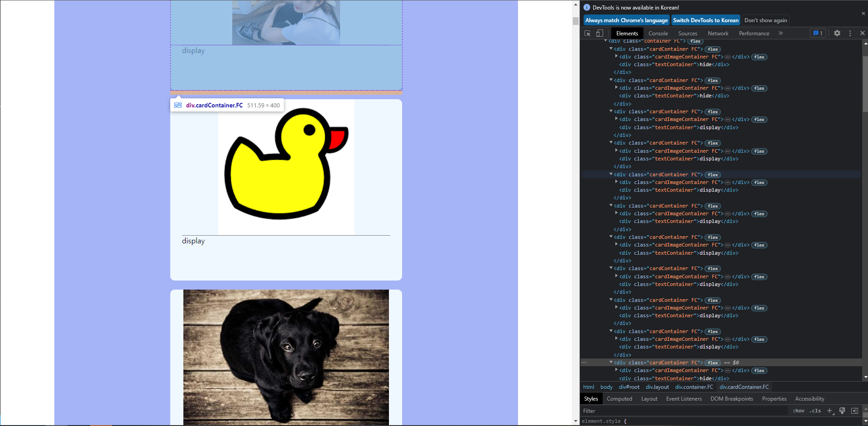Open DevTools settings gear
The width and height of the screenshot is (868, 426).
tap(837, 33)
